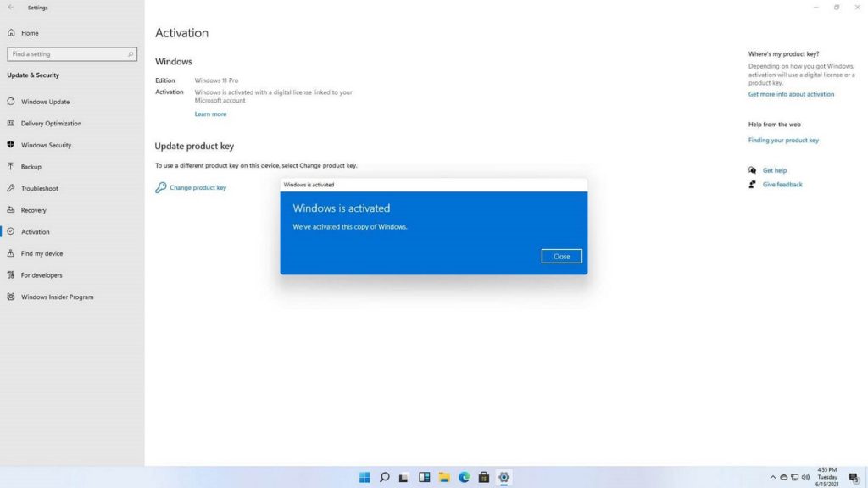Open the Troubleshoot settings page
The height and width of the screenshot is (488, 868).
(39, 188)
